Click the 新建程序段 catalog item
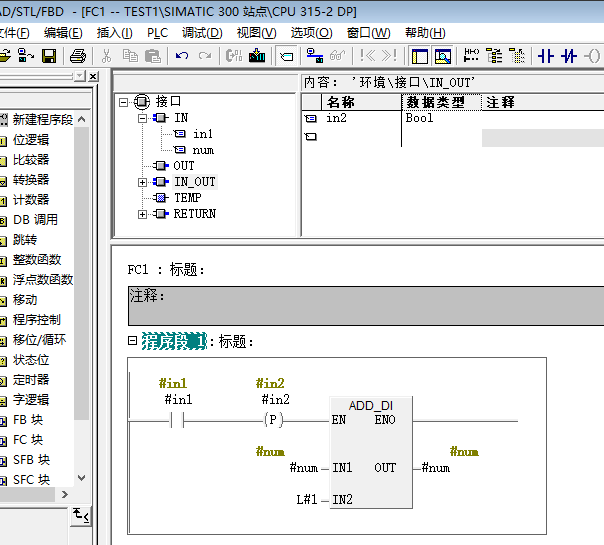 pos(42,120)
